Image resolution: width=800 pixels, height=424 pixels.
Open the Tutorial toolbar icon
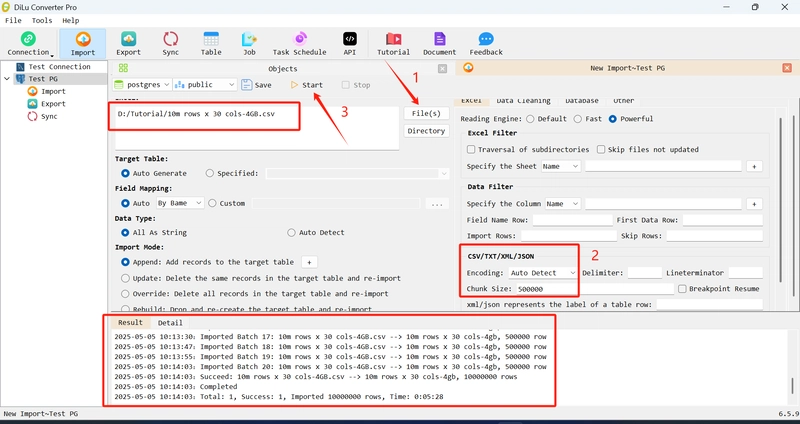(x=393, y=44)
